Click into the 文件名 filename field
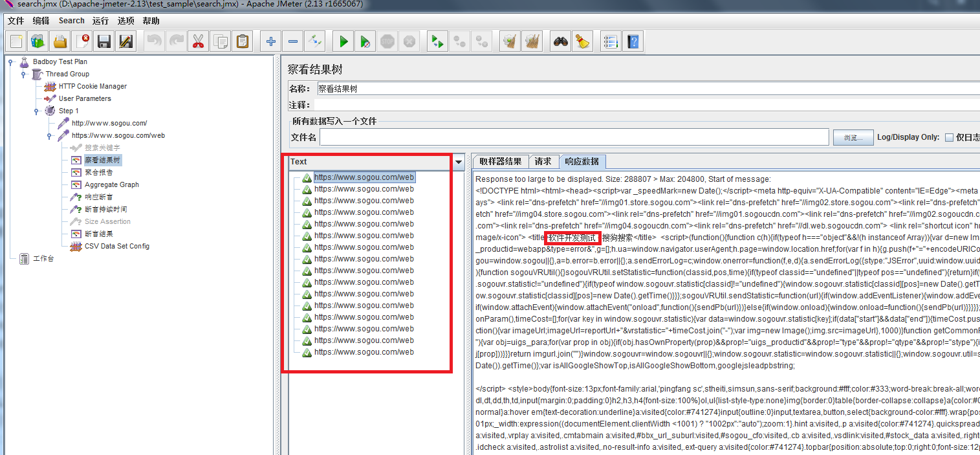The height and width of the screenshot is (455, 980). click(574, 137)
